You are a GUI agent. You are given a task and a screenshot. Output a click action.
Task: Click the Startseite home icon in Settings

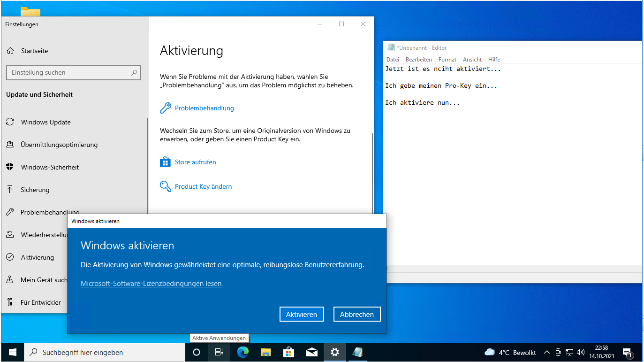click(x=10, y=51)
